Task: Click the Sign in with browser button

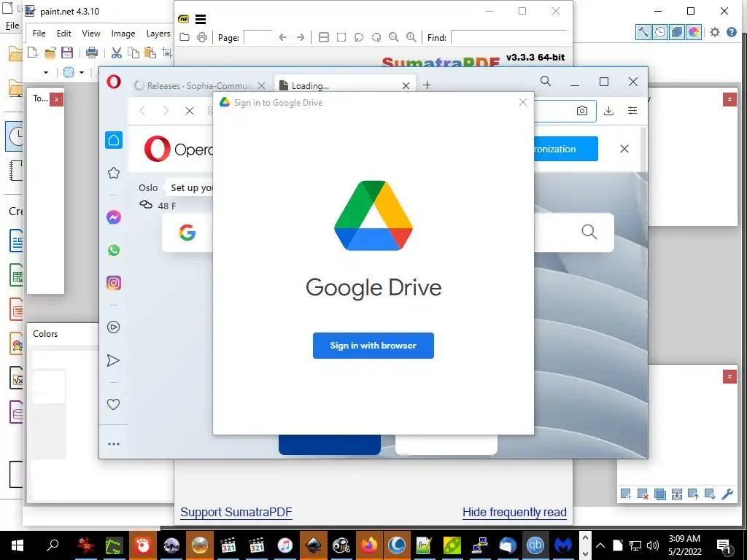Action: click(373, 346)
